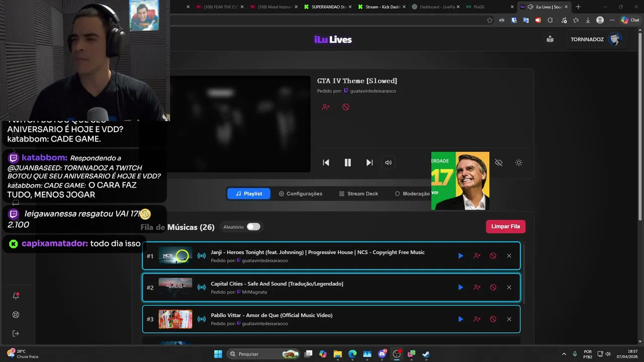Remove Capital Cities song from queue
This screenshot has width=644, height=362.
point(509,287)
